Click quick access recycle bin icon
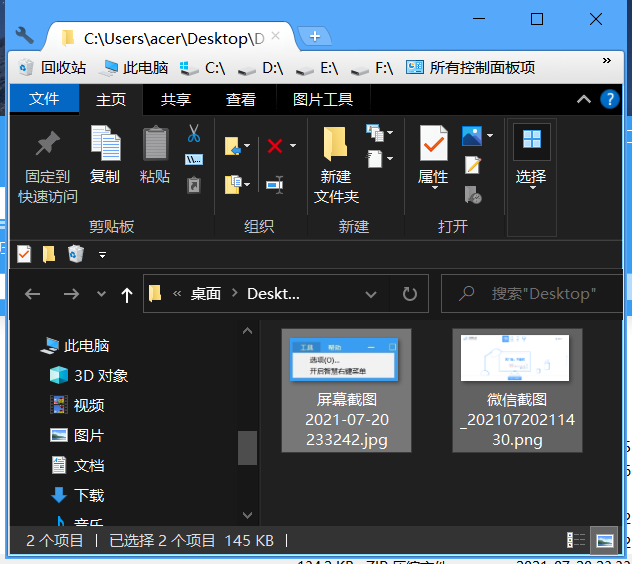The image size is (632, 564). click(x=75, y=254)
